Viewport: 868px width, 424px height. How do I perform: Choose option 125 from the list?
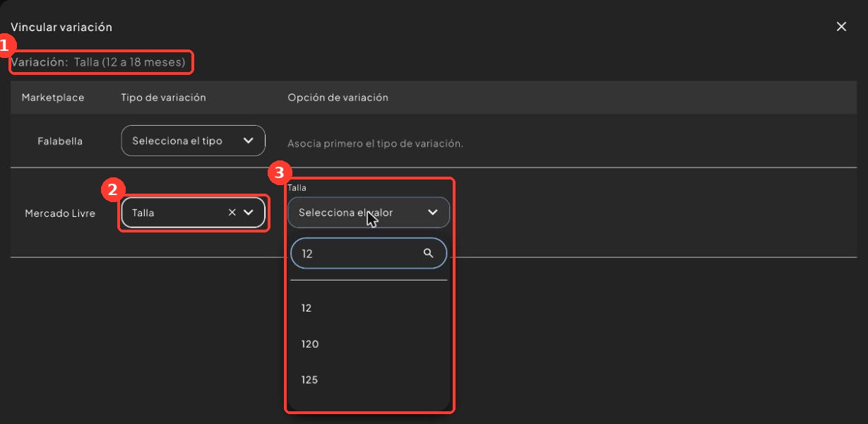[x=369, y=380]
